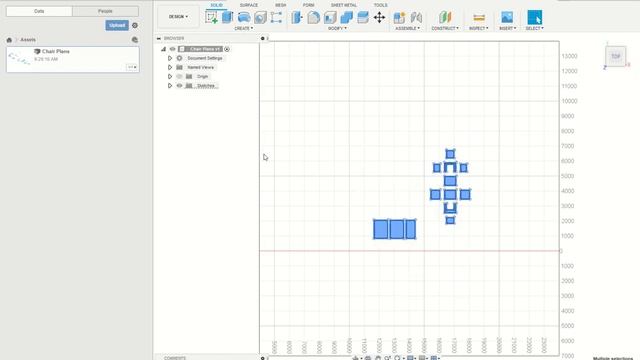Toggle visibility eye of Origin folder
The image size is (640, 360).
pyautogui.click(x=179, y=76)
